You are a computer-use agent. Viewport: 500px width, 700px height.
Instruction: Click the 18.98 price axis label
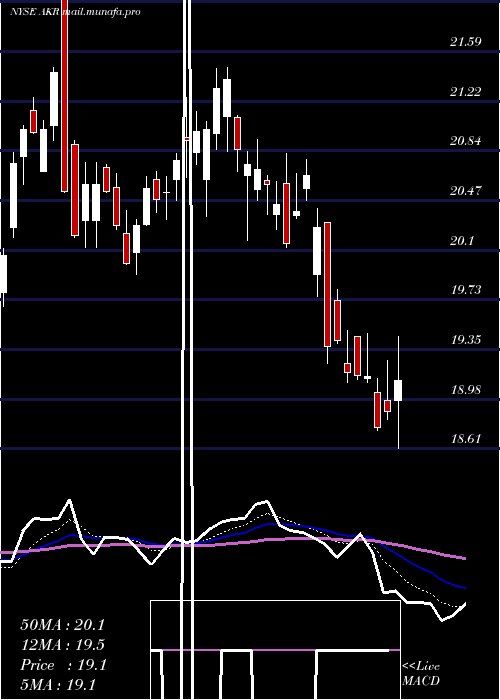[x=466, y=390]
